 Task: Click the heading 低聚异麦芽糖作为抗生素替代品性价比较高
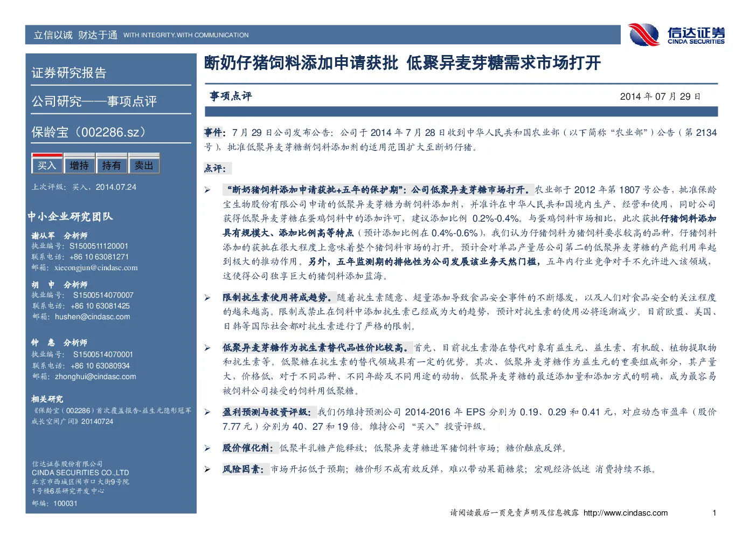(x=317, y=348)
